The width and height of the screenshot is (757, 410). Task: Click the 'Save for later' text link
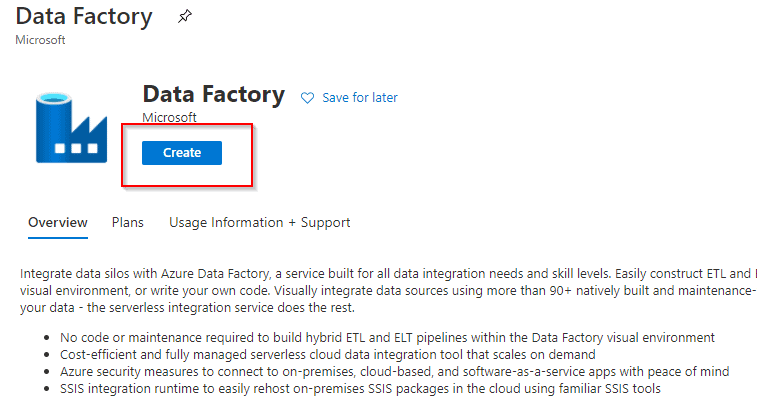coord(360,98)
